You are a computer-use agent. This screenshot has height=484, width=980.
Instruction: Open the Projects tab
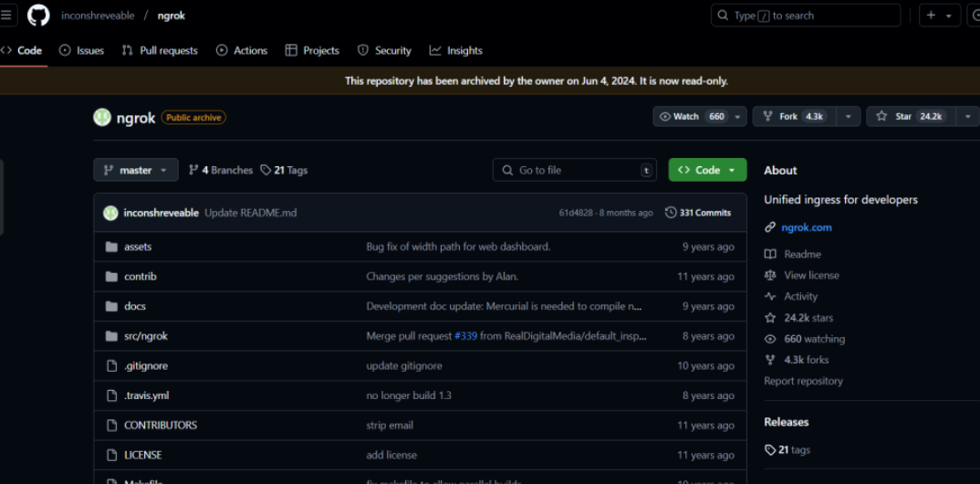click(312, 50)
